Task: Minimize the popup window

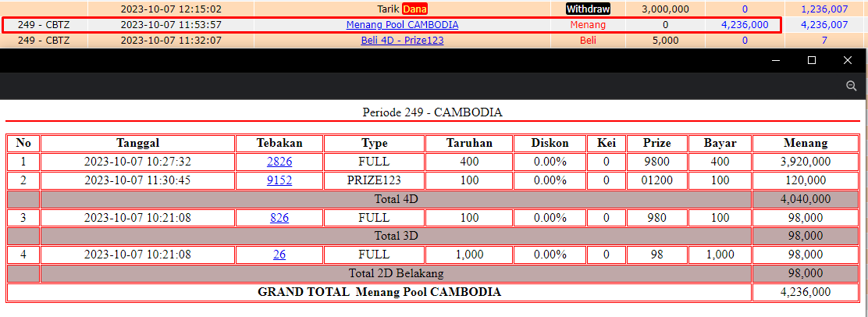Action: point(776,60)
